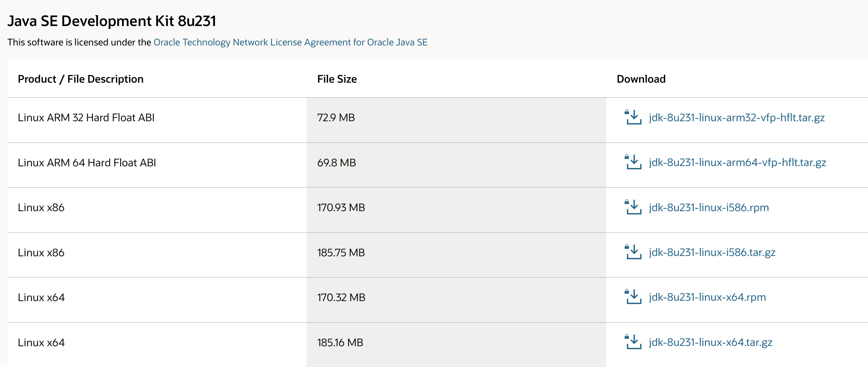868x367 pixels.
Task: Download jdk-8u231-linux-arm64-vfp-hflt.tar.gz file link
Action: (x=737, y=162)
